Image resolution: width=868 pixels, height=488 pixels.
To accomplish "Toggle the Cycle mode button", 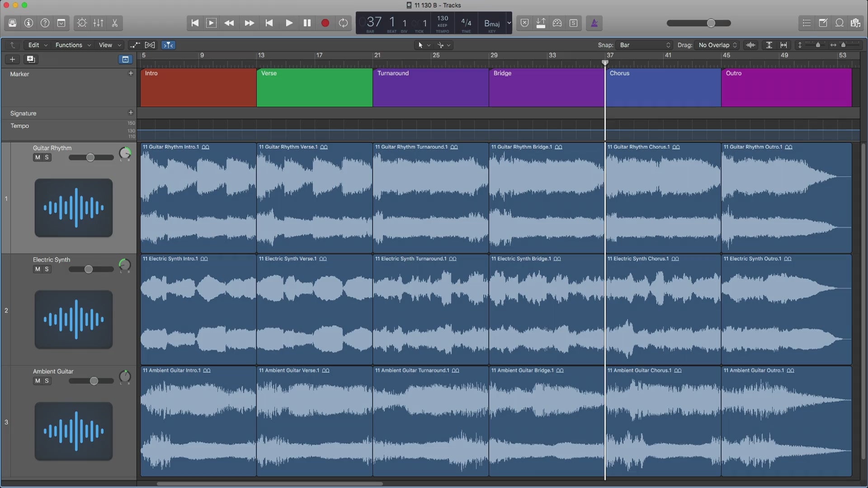I will [343, 23].
